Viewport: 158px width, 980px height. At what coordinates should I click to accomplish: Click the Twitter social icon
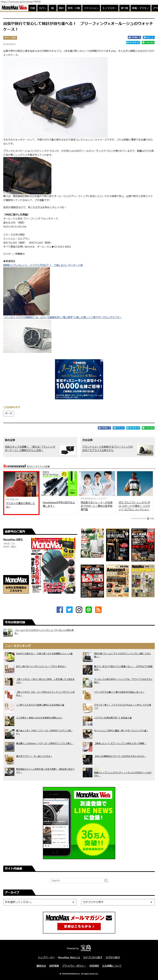(69, 610)
